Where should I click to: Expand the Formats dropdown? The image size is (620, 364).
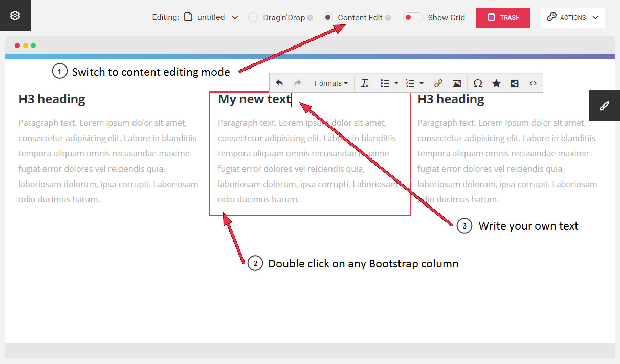(331, 83)
